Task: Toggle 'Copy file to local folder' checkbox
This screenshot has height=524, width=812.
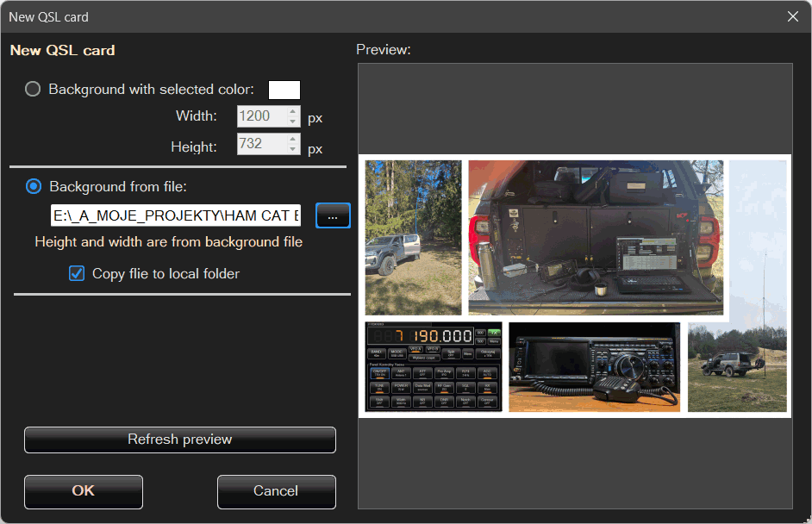Action: click(78, 274)
